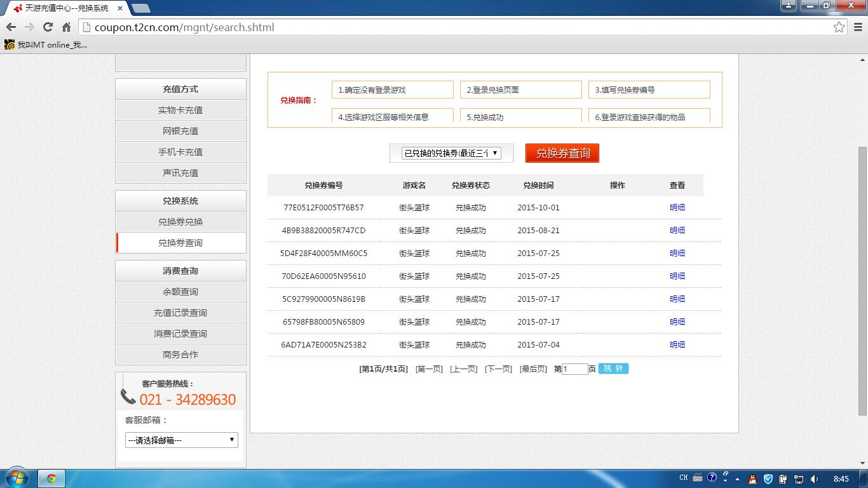Screen dimensions: 868x488
Task: Open the blue shield security tray icon
Action: point(768,478)
